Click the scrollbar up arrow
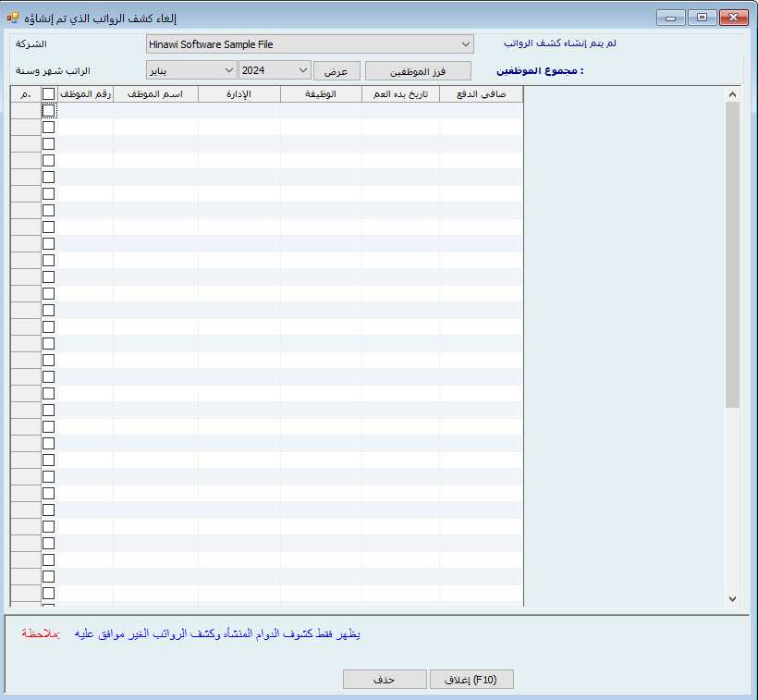Screen dimensions: 758x700 pos(733,94)
